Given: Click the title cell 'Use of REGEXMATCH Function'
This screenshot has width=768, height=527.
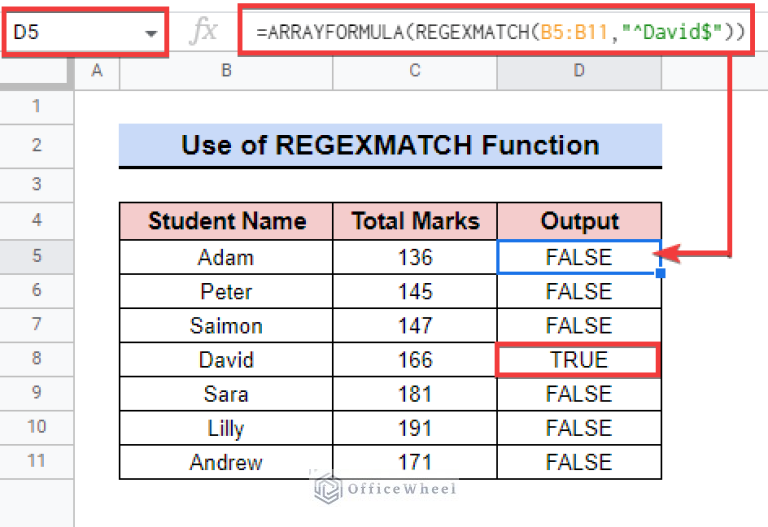Looking at the screenshot, I should point(390,146).
